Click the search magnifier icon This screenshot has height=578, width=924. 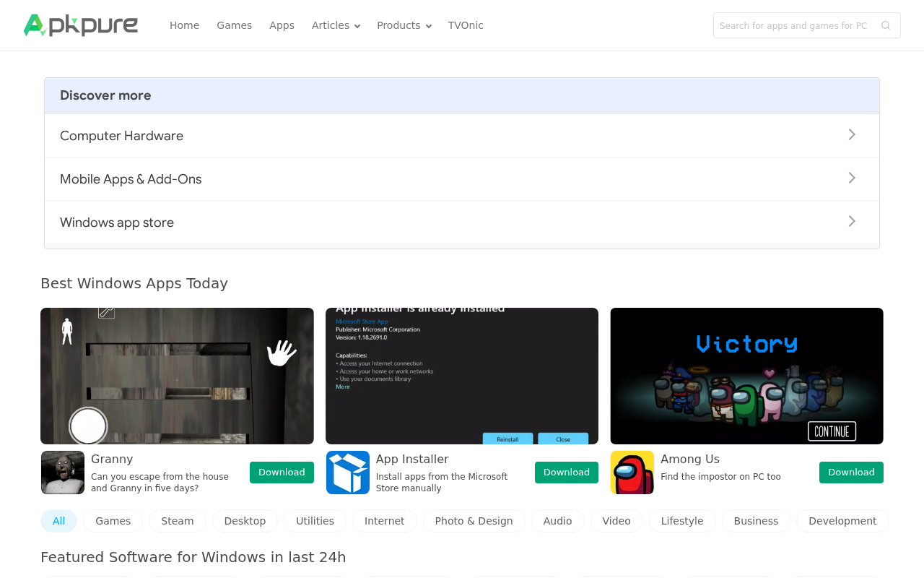point(886,25)
